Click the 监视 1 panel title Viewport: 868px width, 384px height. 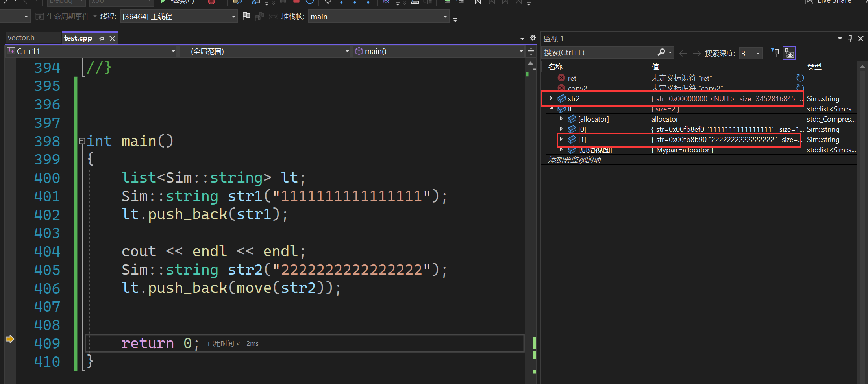pos(553,39)
